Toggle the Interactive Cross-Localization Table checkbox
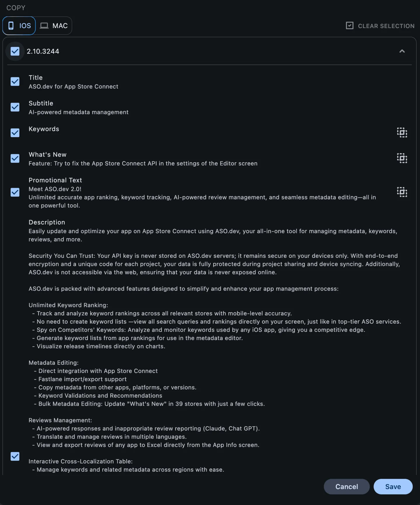This screenshot has height=505, width=420. coord(15,456)
